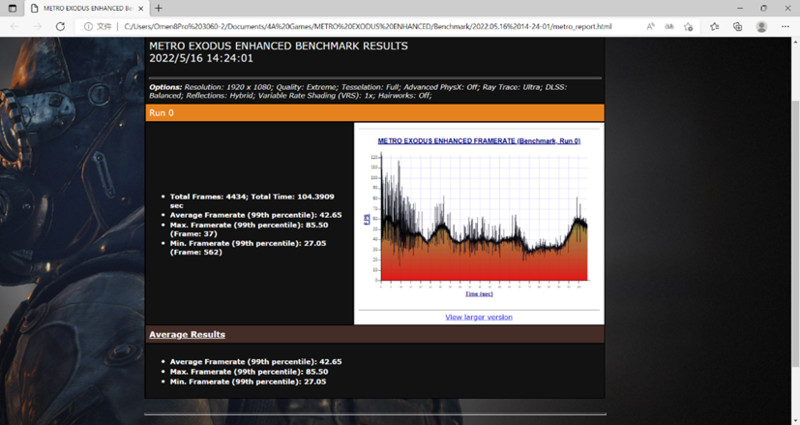Open the tab actions menu icon

click(x=12, y=8)
